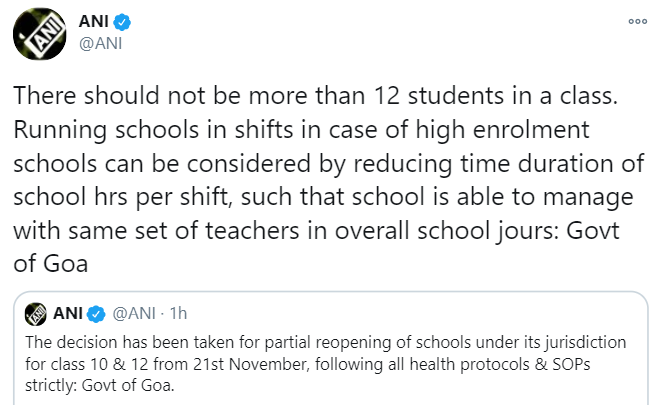Click the @ANI handle in the quoted tweet
Viewport: 662px width, 405px height.
click(x=135, y=314)
